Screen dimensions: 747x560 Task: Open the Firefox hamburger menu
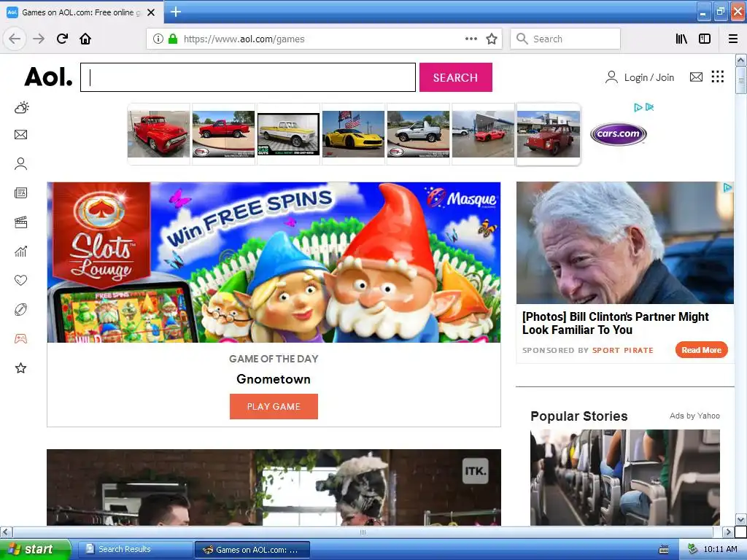coord(733,39)
